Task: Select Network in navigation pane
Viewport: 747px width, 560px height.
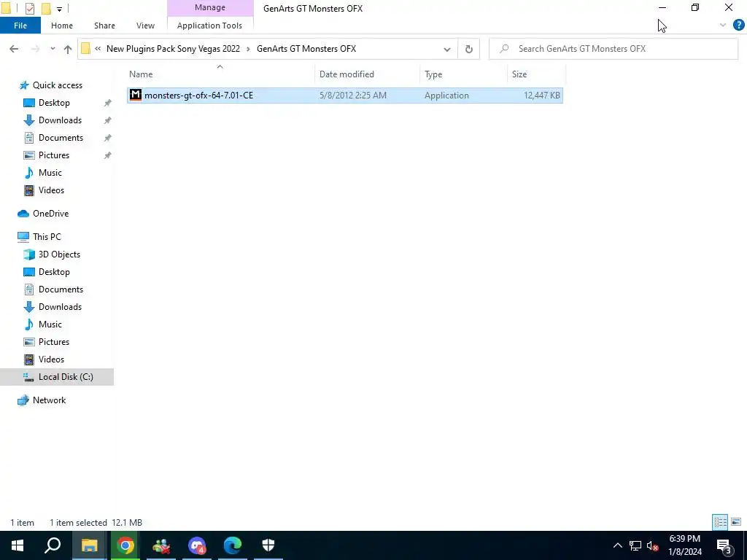Action: tap(49, 400)
